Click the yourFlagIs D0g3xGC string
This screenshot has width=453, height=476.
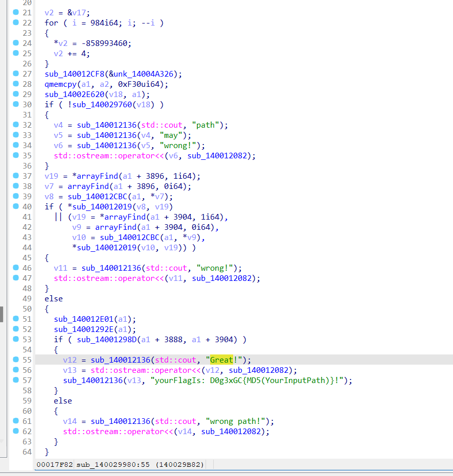[x=247, y=380]
